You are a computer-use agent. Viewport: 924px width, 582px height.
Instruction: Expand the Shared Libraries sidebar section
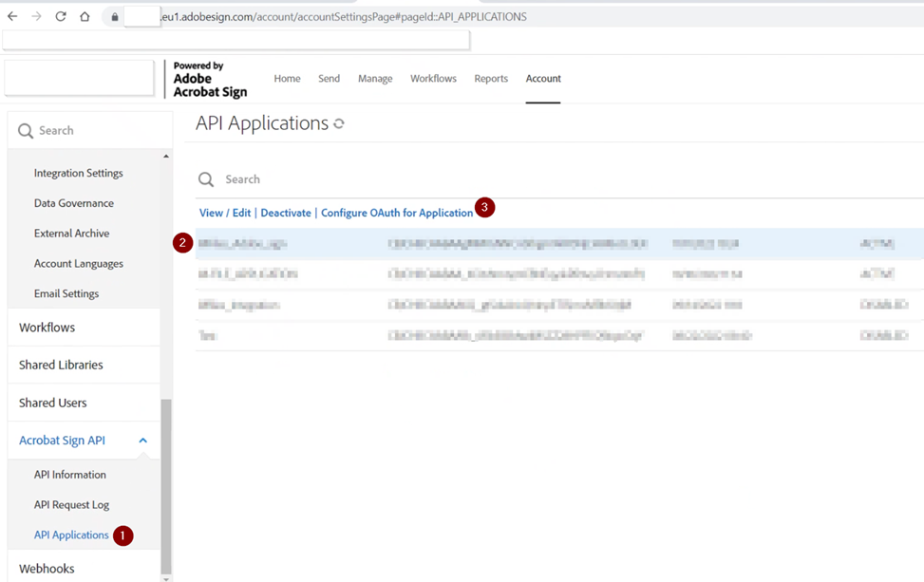[84, 366]
